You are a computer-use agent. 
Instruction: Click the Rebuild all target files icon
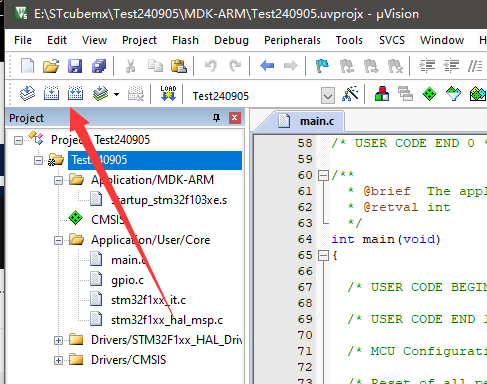[x=75, y=94]
